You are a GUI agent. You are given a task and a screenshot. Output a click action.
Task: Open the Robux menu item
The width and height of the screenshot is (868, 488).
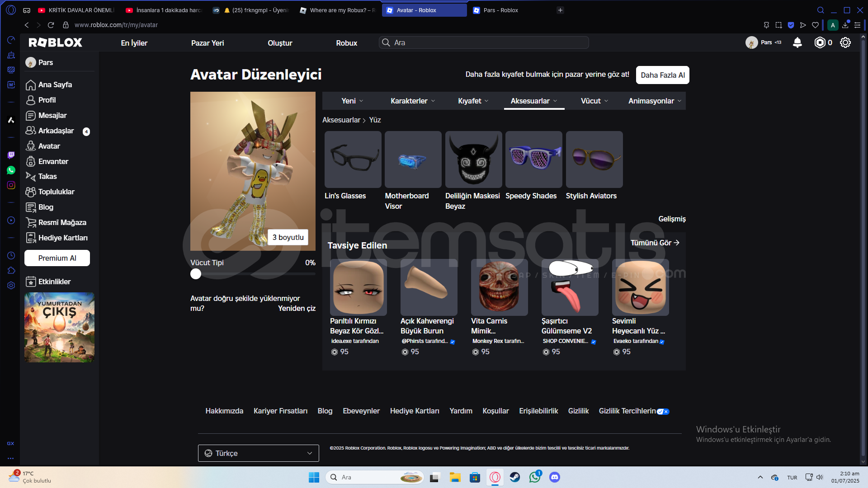pos(346,43)
